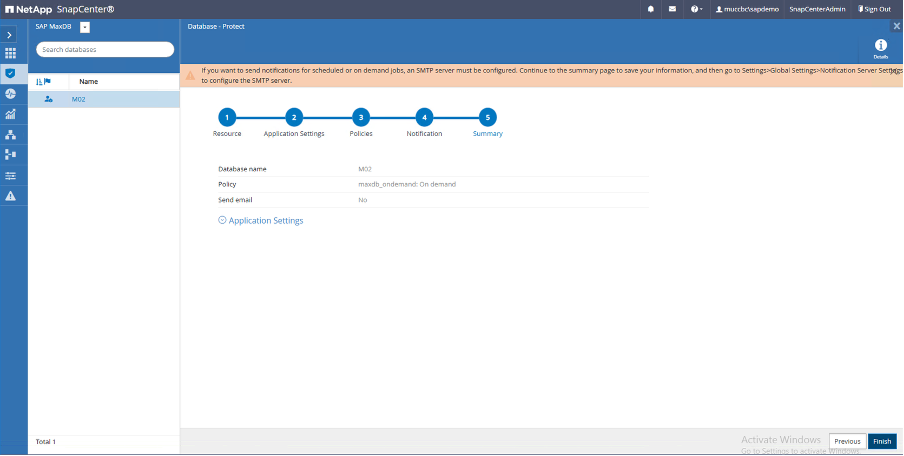This screenshot has height=456, width=904.
Task: Focus the Search databases field
Action: point(105,50)
